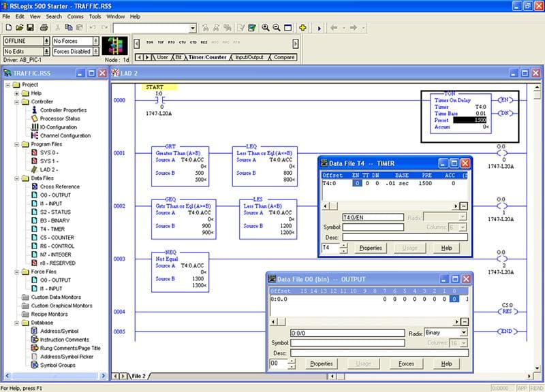Open the Comms menu

(x=75, y=16)
